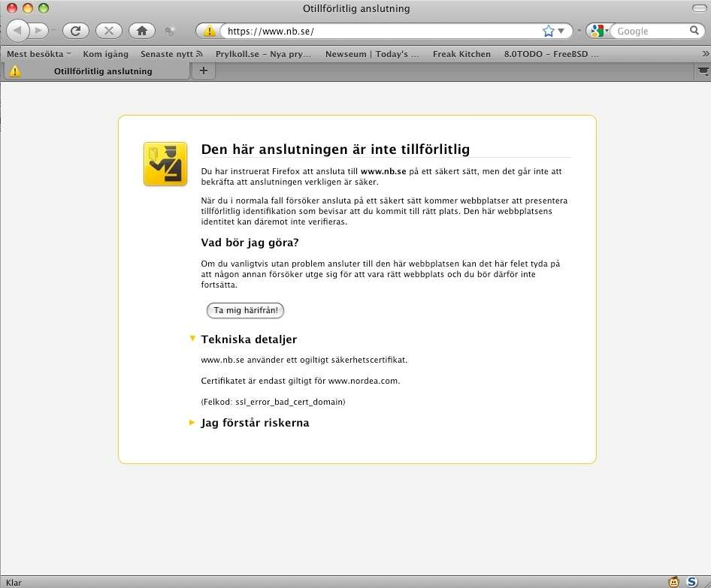Click the Ta mig härifrån! button
Viewport: 711px width, 588px height.
click(x=245, y=310)
